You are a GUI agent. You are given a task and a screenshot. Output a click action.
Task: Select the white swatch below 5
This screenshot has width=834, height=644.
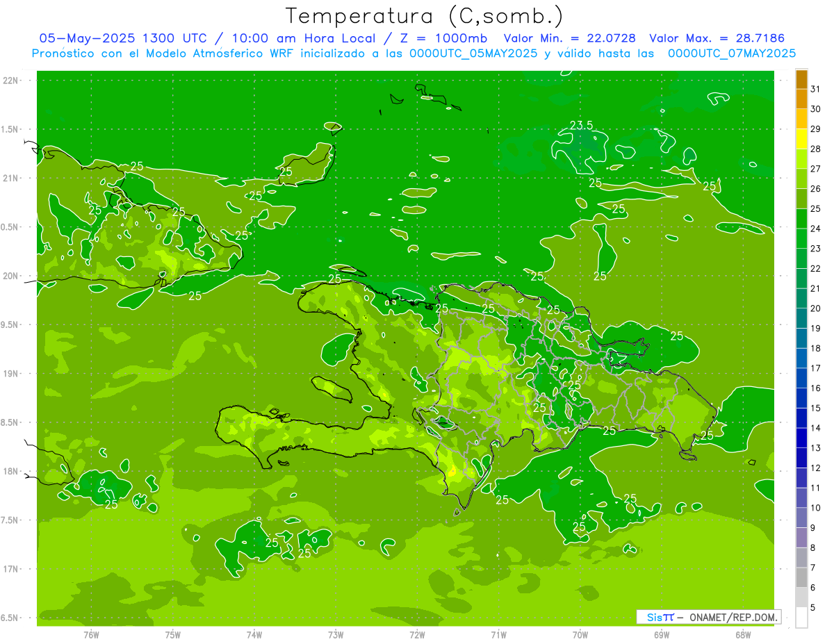802,618
